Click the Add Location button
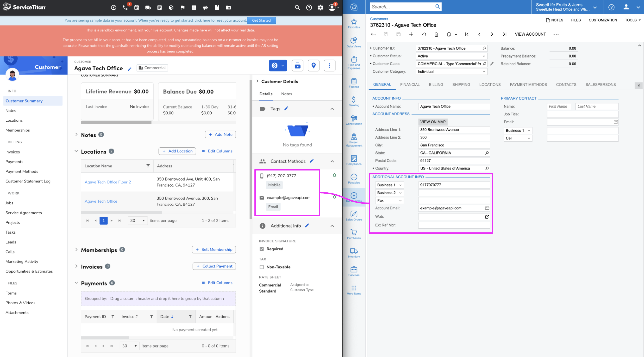644x357 pixels. [x=177, y=151]
